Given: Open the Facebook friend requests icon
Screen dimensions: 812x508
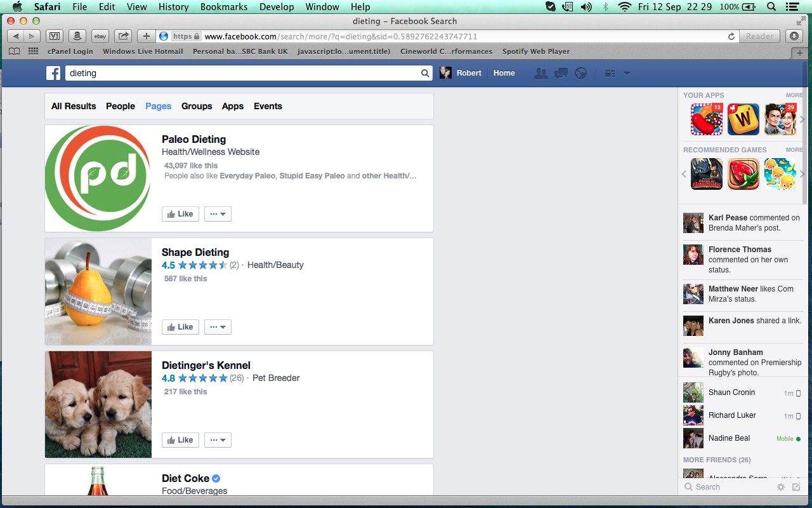Looking at the screenshot, I should click(540, 74).
